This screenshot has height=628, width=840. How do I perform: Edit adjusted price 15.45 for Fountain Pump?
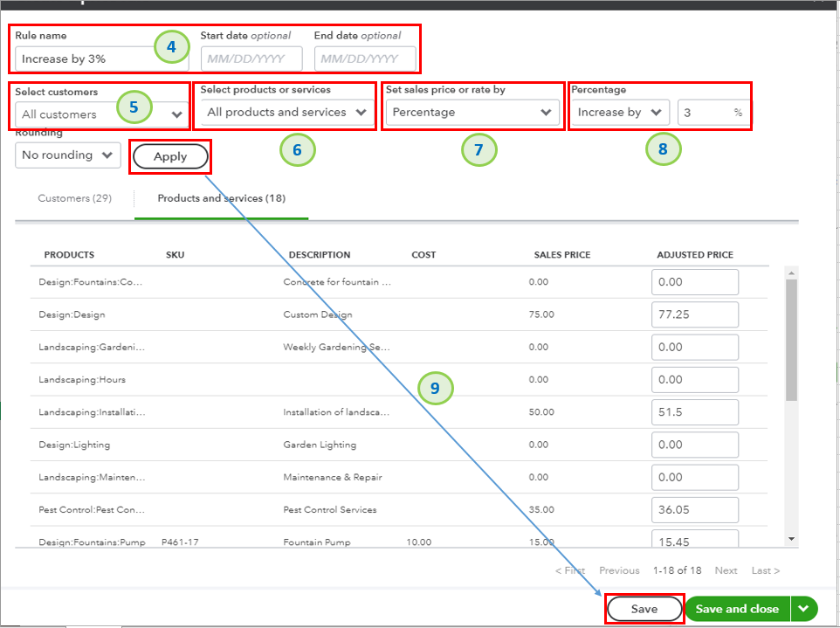(695, 539)
